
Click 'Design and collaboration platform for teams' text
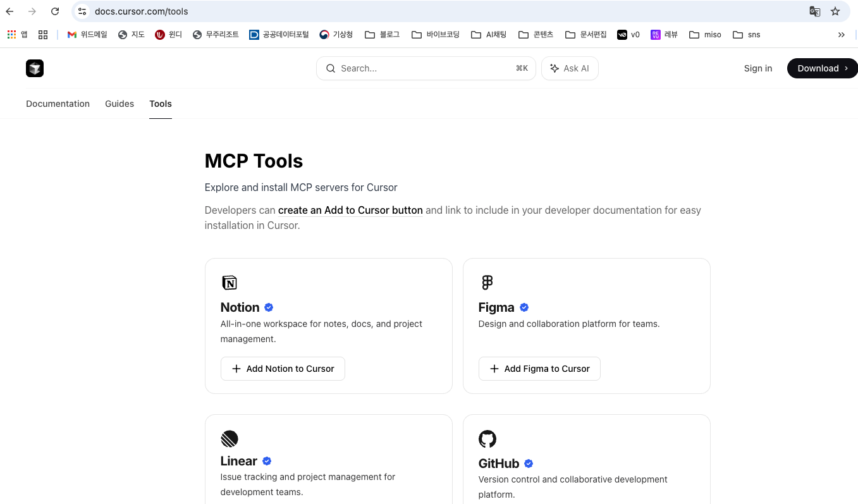[569, 324]
